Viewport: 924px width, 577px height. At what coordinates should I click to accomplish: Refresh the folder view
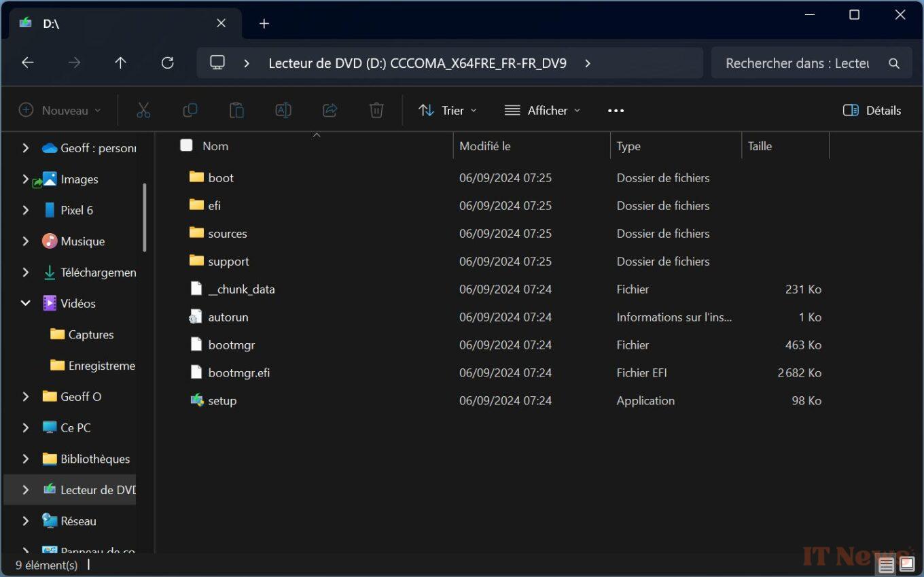tap(167, 63)
